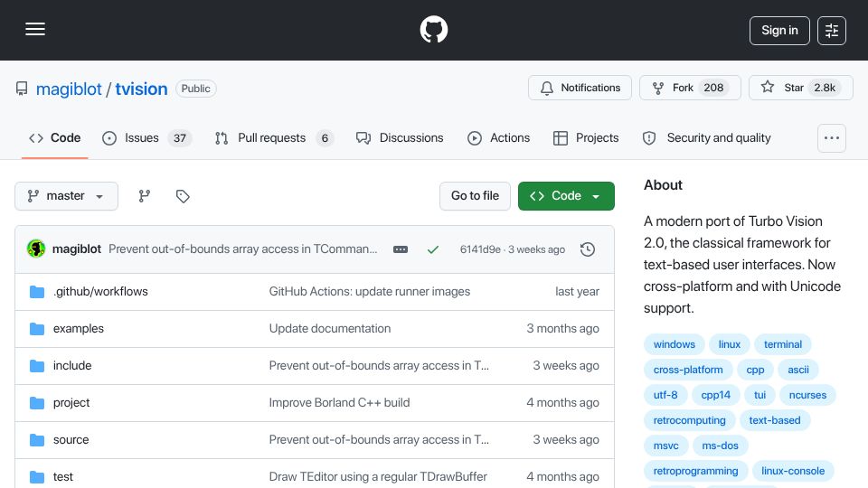Screen dimensions: 868x488
Task: Switch to the Code tab
Action: tap(55, 137)
